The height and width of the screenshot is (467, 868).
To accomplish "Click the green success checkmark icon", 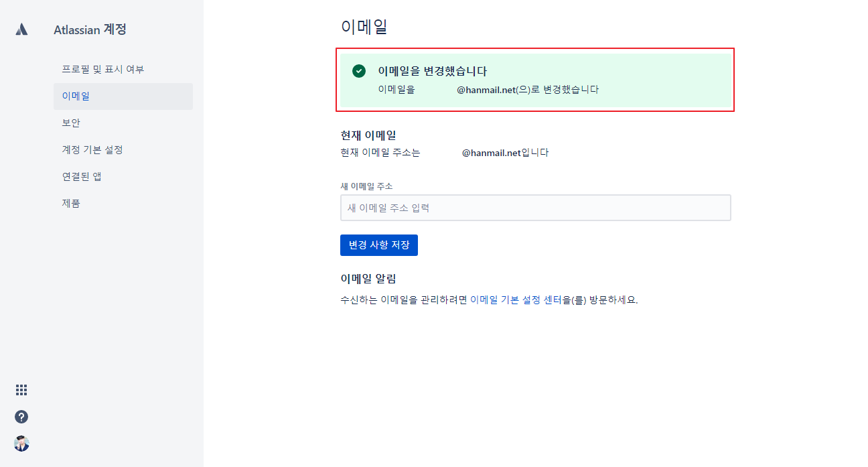I will click(359, 71).
